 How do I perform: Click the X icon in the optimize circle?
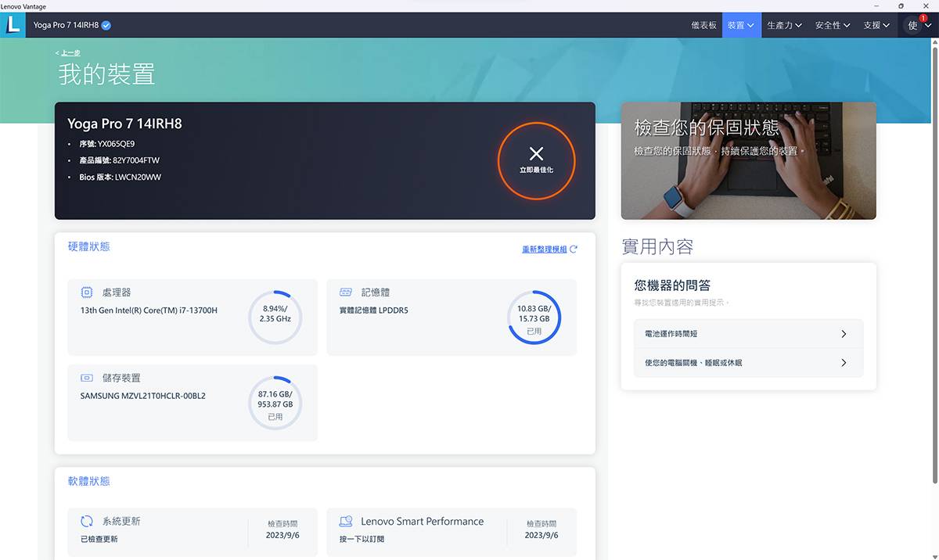click(x=536, y=153)
